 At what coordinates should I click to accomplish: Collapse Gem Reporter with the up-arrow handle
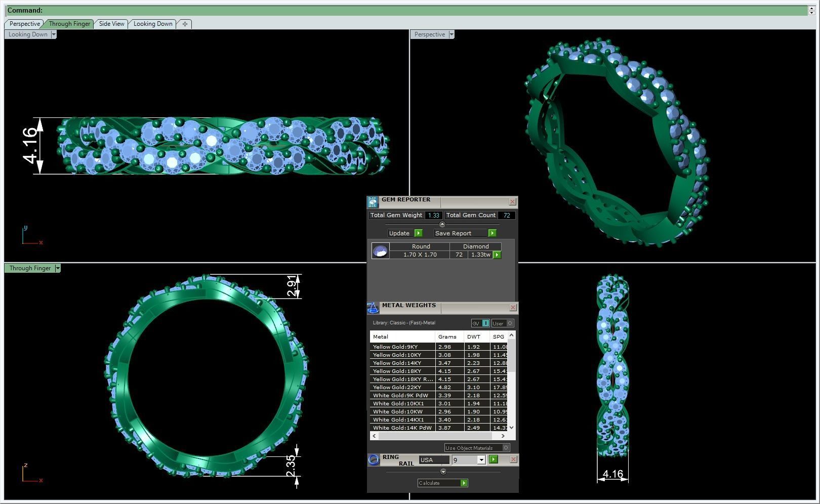click(x=442, y=224)
